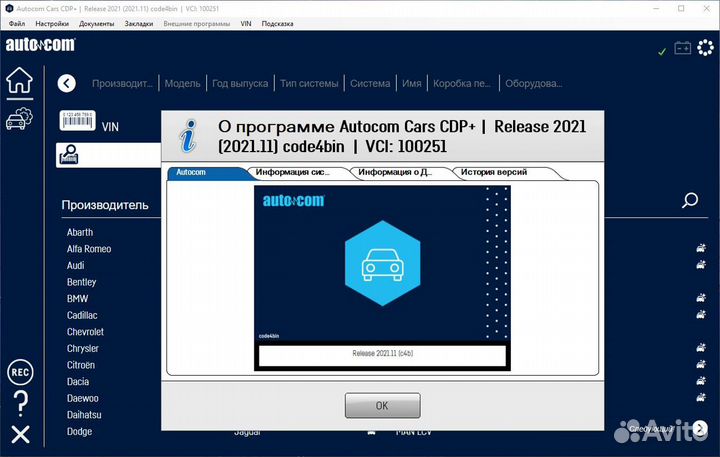Screen dimensions: 720x457
Task: Open the vehicle diagnostics cars-with-gear icon
Action: pyautogui.click(x=19, y=118)
